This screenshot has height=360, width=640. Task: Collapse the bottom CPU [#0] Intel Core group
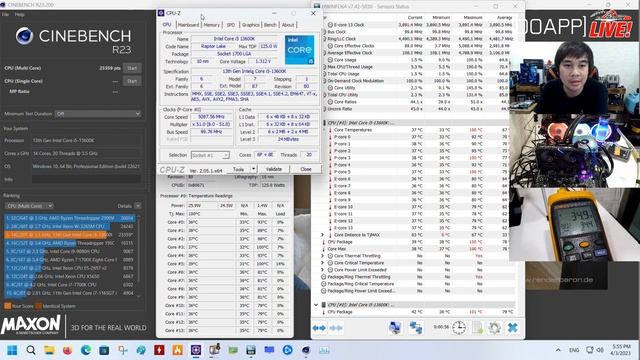pos(316,305)
